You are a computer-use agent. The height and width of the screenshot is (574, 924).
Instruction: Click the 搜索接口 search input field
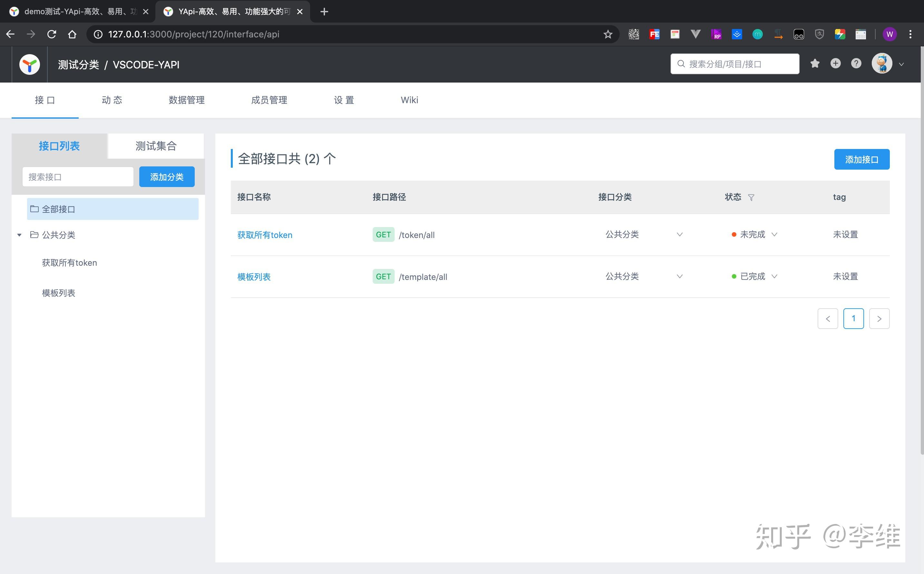(78, 176)
